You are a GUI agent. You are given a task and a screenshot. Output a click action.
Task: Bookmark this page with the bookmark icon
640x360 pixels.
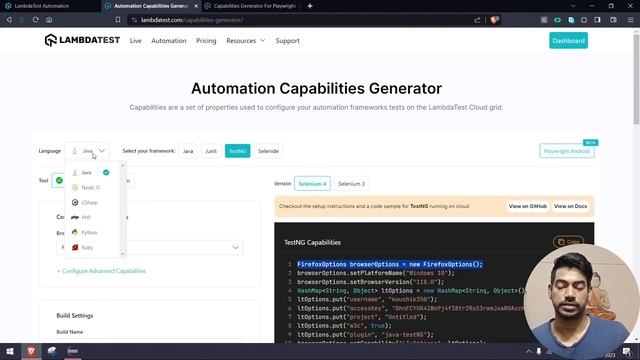118,20
